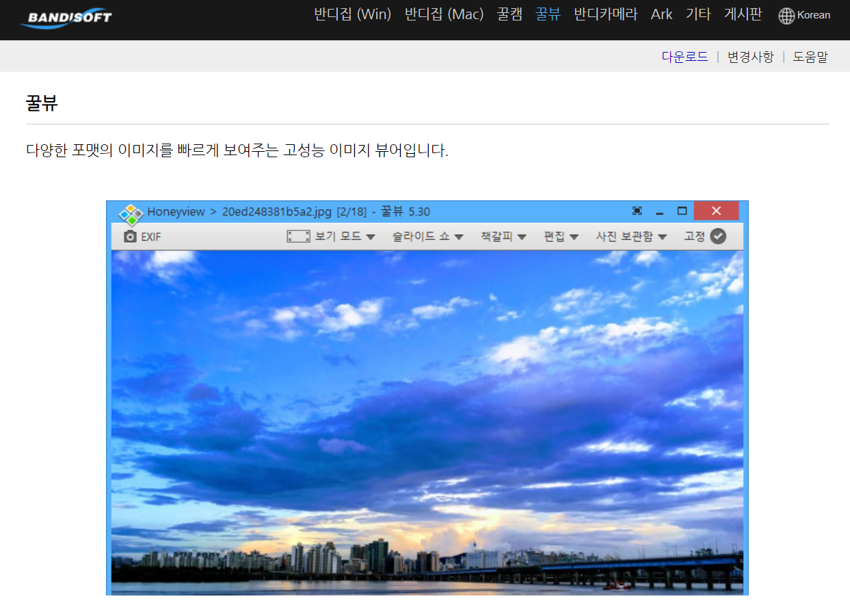Click the filename 20ed248381b5a2.jpg in titlebar
Viewport: 850px width, 616px height.
click(277, 211)
